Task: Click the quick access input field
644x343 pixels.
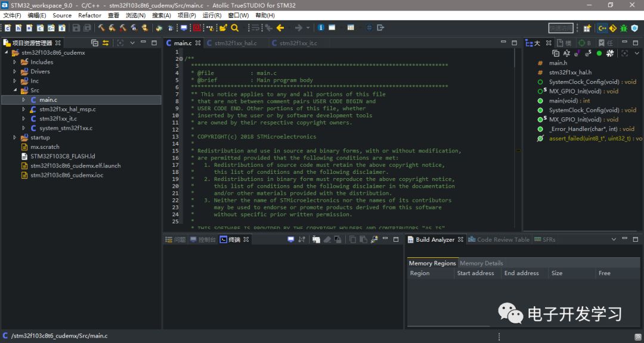Action: coord(561,28)
